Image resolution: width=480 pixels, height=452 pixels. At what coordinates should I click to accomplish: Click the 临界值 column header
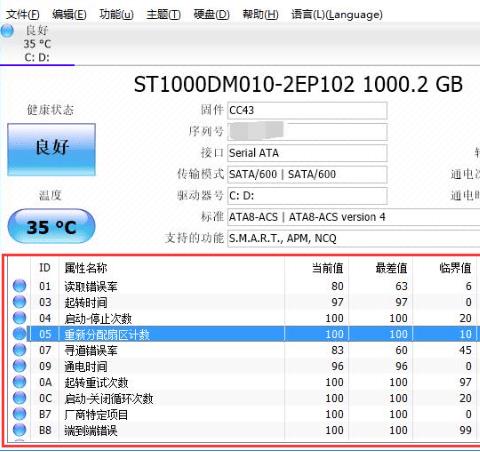445,268
